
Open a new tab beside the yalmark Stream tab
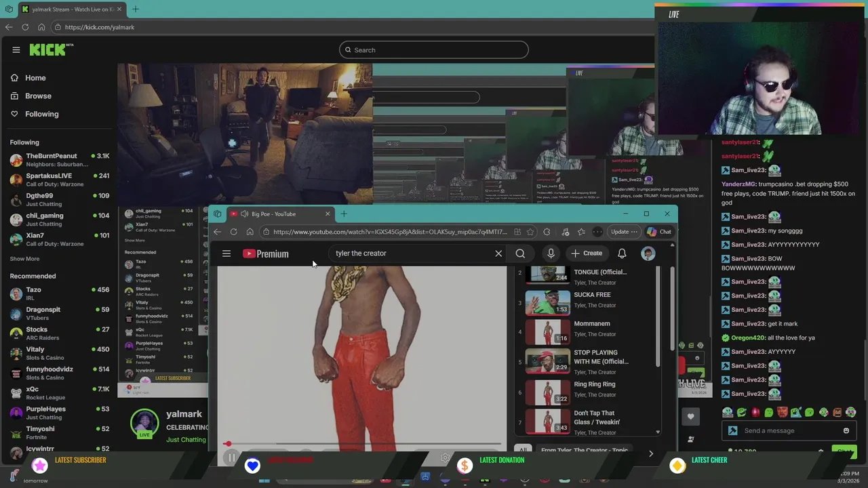pos(135,9)
